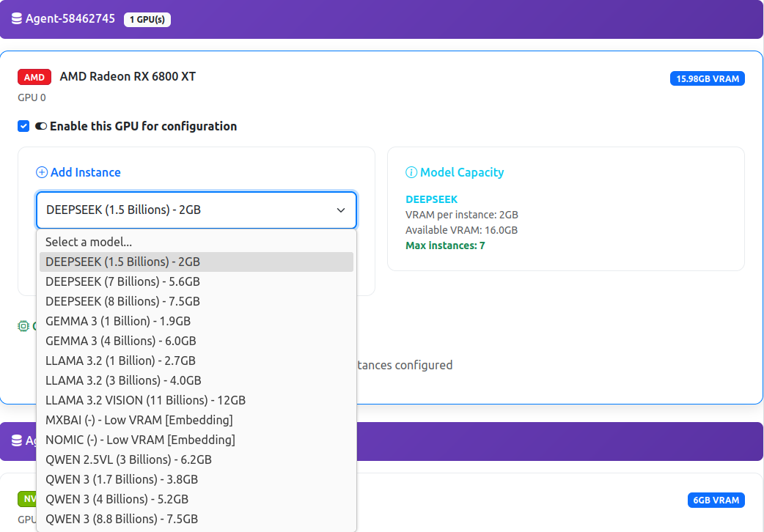Click the 1 GPU(s) badge
764x532 pixels.
pyautogui.click(x=147, y=20)
